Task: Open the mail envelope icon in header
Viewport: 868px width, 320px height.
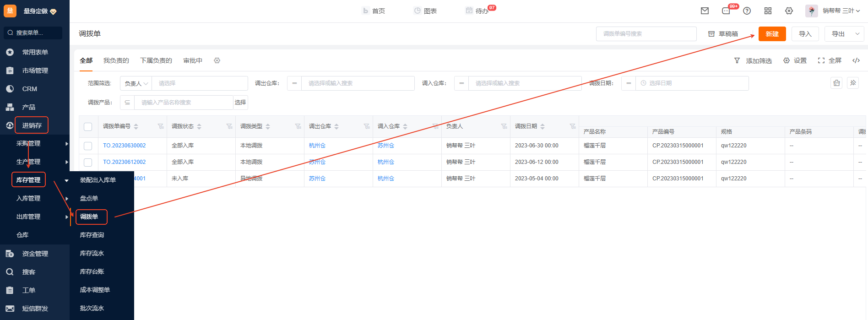Action: (705, 11)
